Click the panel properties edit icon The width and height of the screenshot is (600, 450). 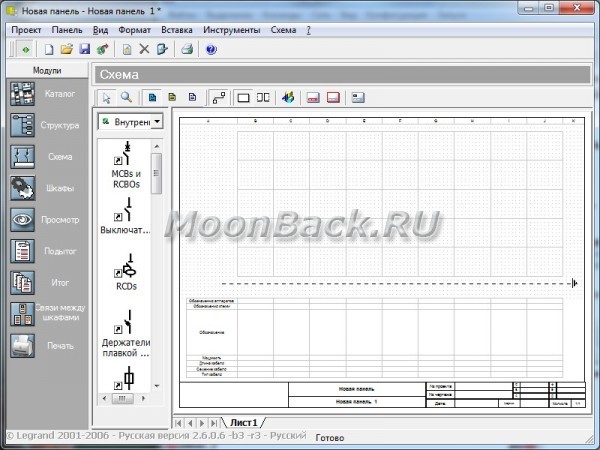click(x=162, y=49)
